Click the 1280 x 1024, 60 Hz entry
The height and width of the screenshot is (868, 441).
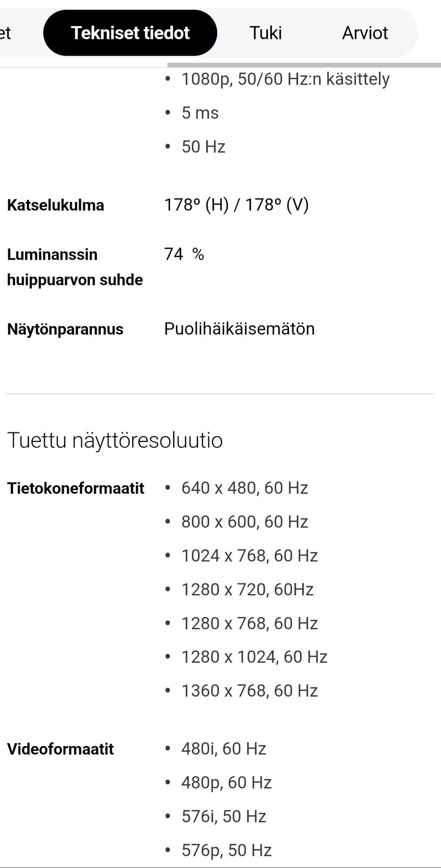254,656
